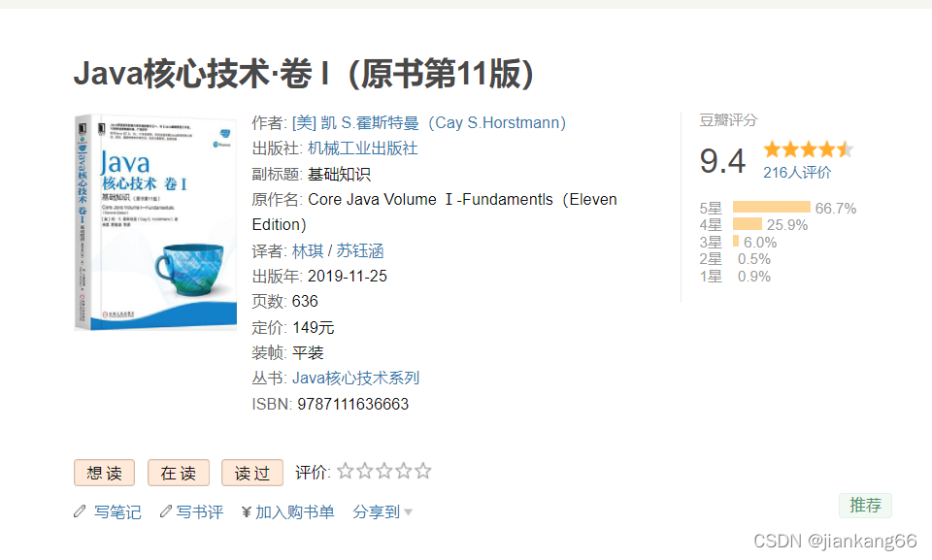Screen dimensions: 932x560
Task: Click the rating score 9.4
Action: 722,161
